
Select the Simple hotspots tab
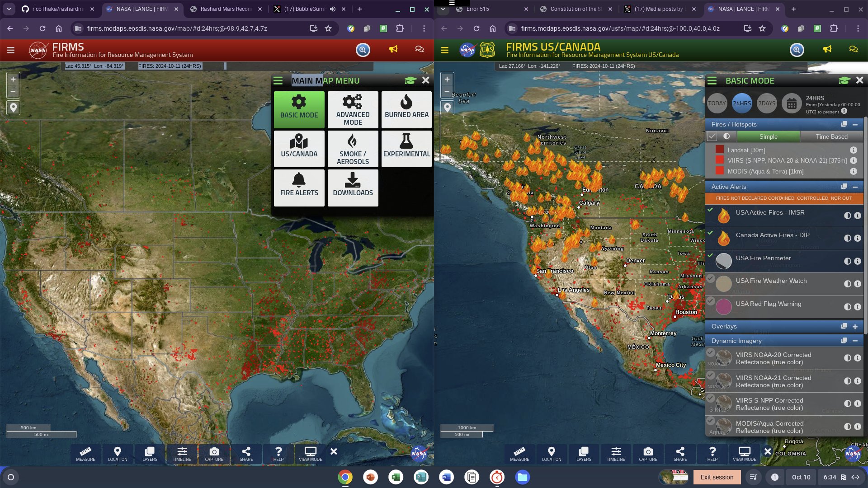[x=768, y=136]
